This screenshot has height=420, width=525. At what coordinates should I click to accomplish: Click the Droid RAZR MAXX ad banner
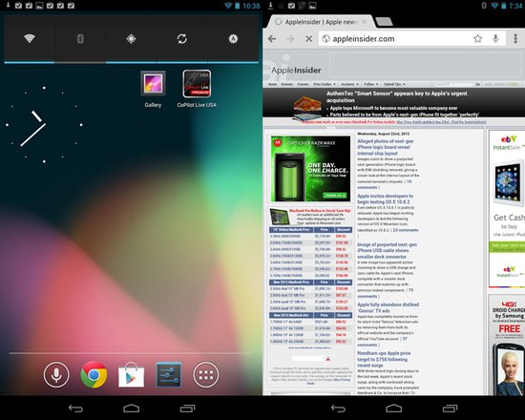(311, 168)
